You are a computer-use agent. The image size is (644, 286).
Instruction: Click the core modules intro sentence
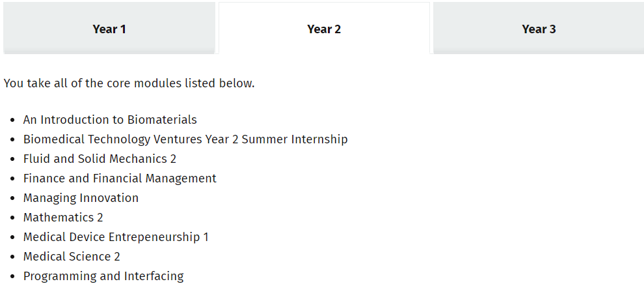coord(129,83)
